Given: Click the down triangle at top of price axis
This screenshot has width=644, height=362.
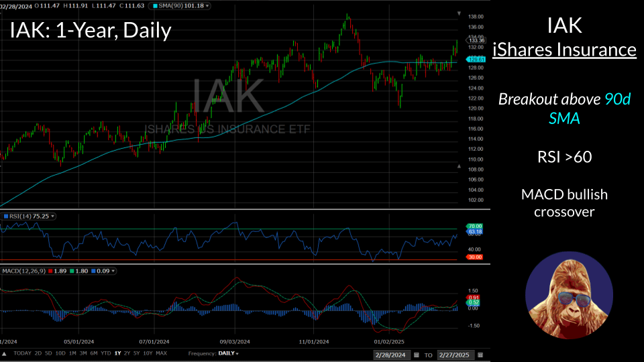Looking at the screenshot, I should point(459,13).
